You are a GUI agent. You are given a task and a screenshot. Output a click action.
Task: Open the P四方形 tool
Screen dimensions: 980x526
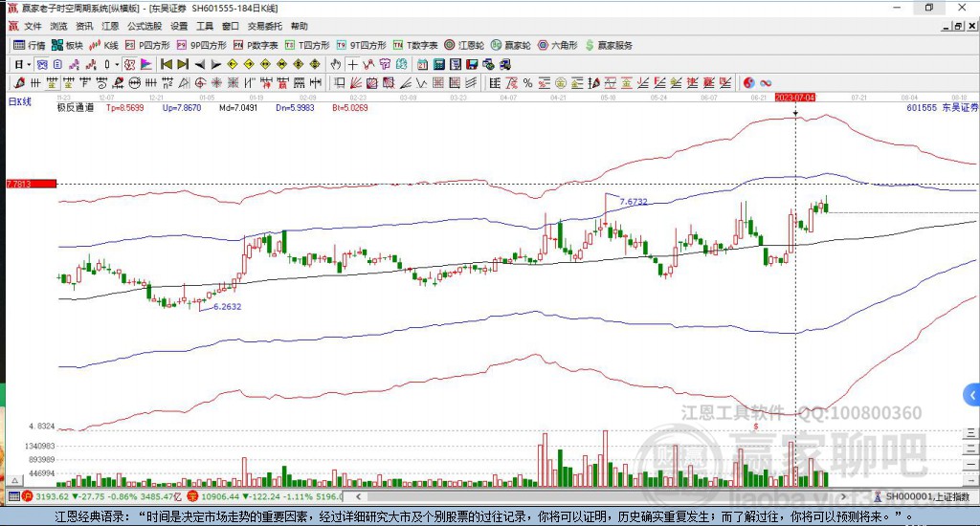pyautogui.click(x=147, y=45)
